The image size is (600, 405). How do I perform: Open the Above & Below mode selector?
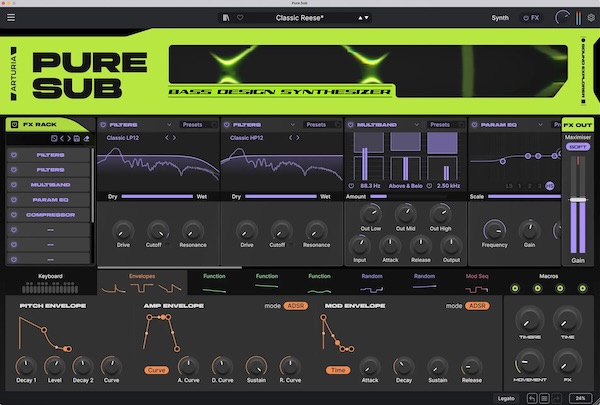click(x=406, y=186)
